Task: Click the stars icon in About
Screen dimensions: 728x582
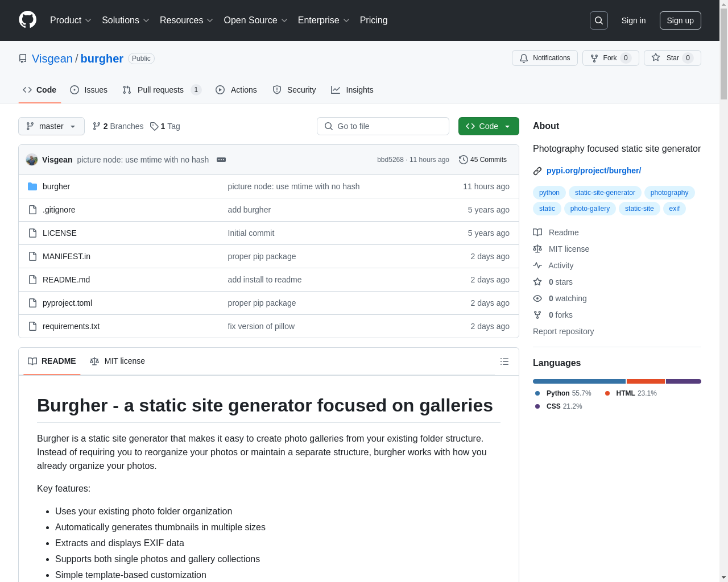Action: (537, 282)
